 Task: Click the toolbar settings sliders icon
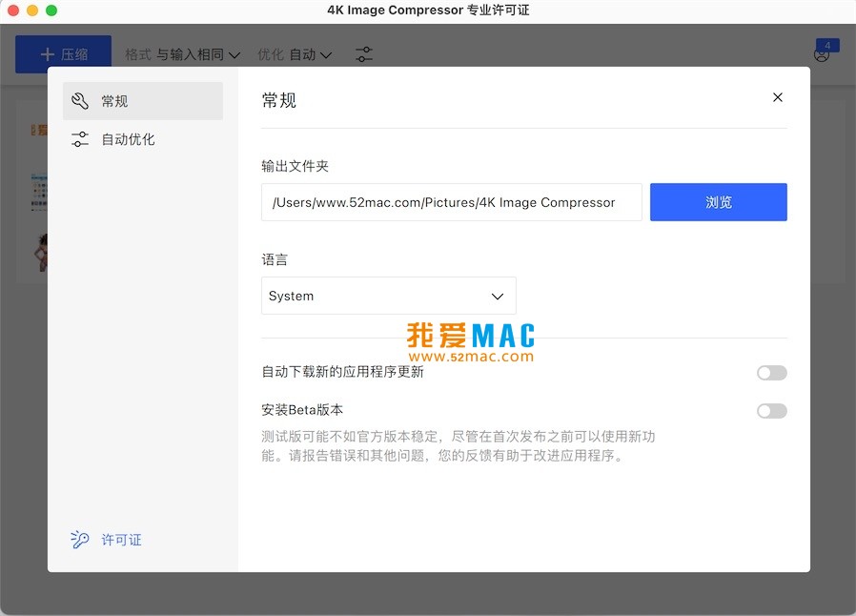pos(364,54)
